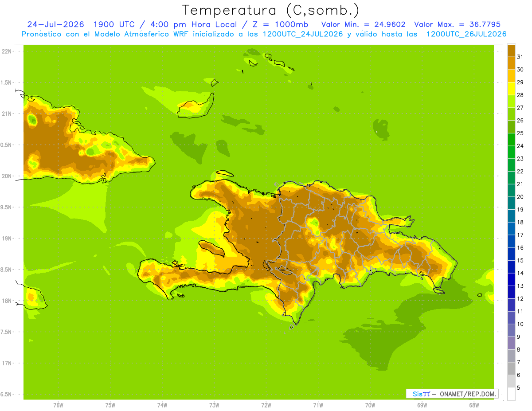This screenshot has height=411, width=532.
Task: Pick the lime swatch between 27 and 28
Action: pos(511,101)
